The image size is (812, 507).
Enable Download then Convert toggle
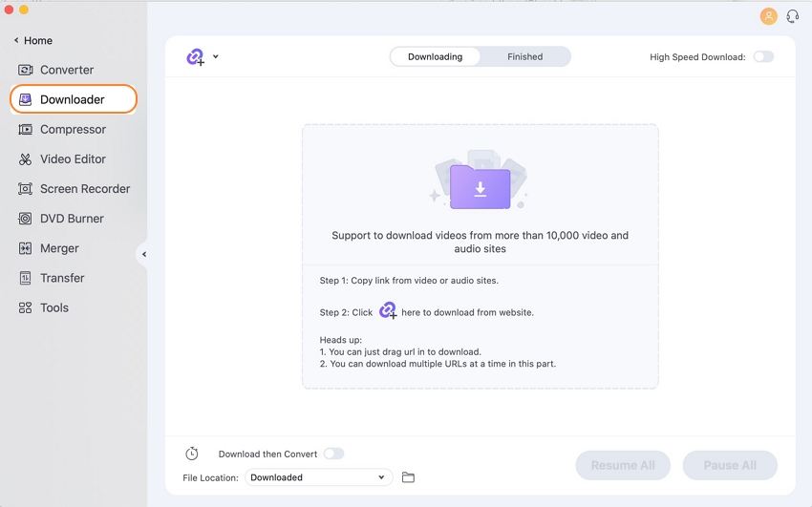333,454
